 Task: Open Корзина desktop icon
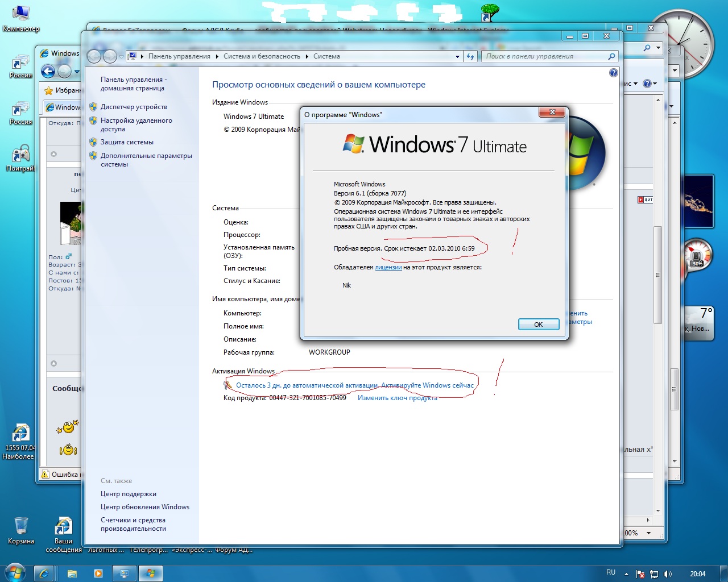[21, 530]
